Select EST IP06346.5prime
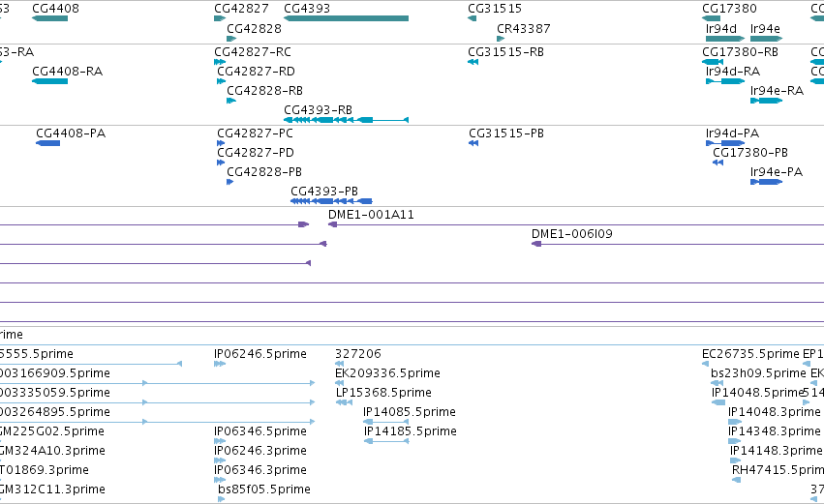This screenshot has width=824, height=504. point(260,431)
